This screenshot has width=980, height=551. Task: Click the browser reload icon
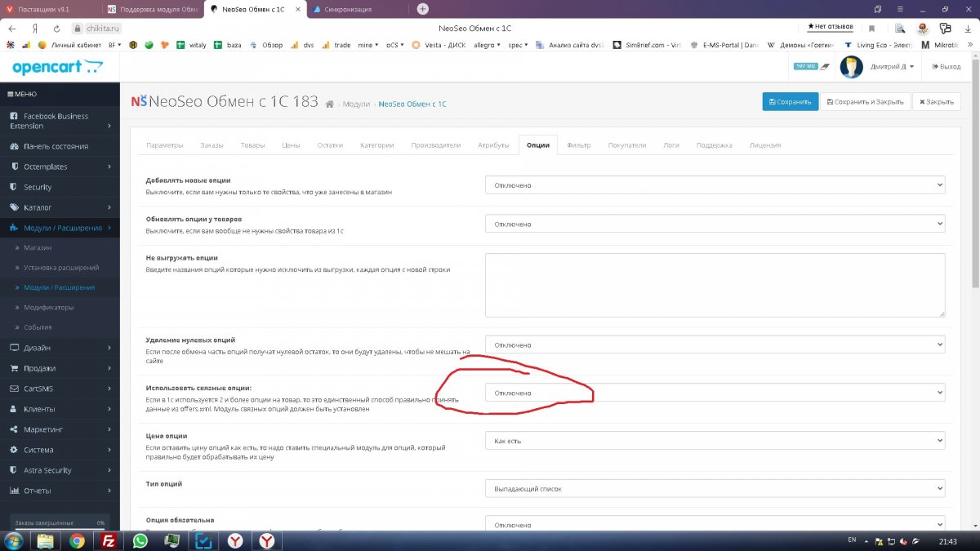coord(56,28)
